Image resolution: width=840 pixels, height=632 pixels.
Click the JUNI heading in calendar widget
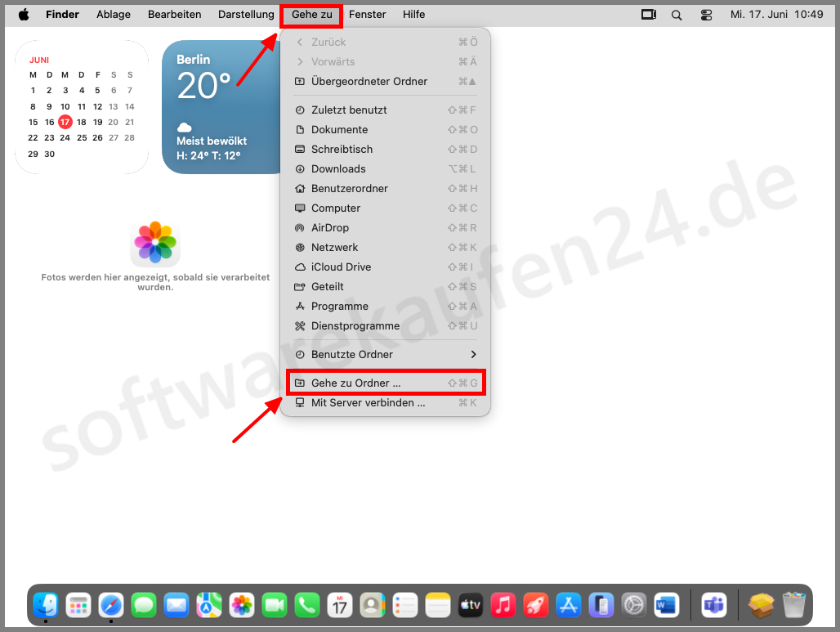(39, 60)
